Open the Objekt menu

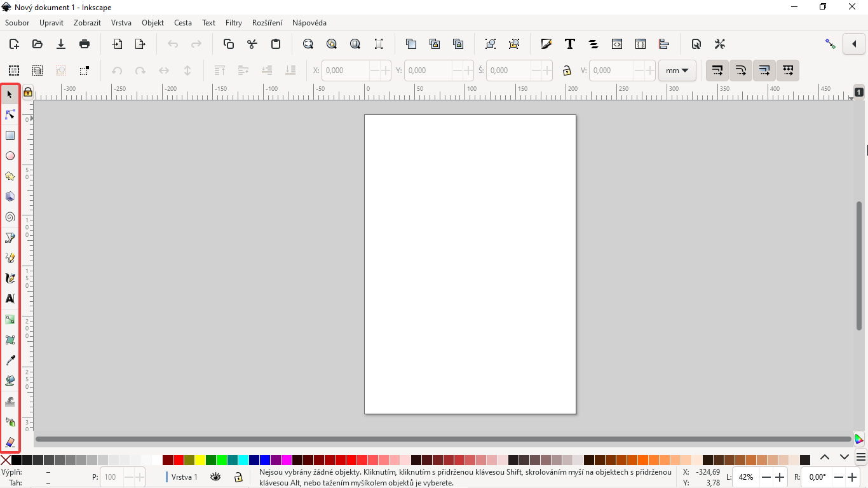point(153,23)
